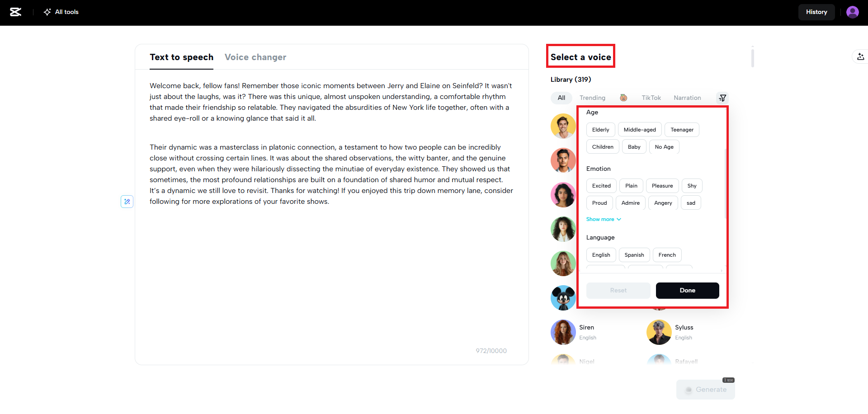868x414 pixels.
Task: Toggle the Excited emotion filter
Action: point(601,186)
